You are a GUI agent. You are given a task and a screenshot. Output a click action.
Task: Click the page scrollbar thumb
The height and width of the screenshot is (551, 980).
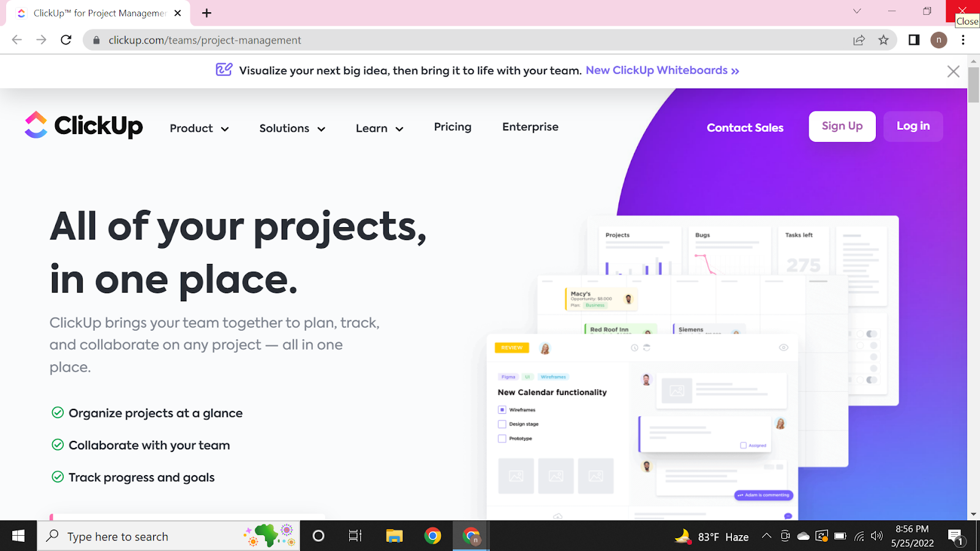pos(973,85)
